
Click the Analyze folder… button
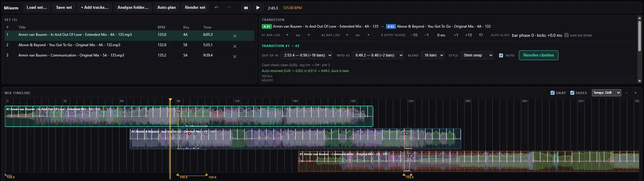(133, 7)
